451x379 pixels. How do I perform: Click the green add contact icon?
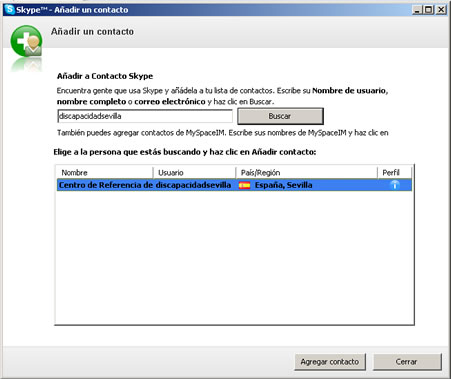tap(26, 41)
